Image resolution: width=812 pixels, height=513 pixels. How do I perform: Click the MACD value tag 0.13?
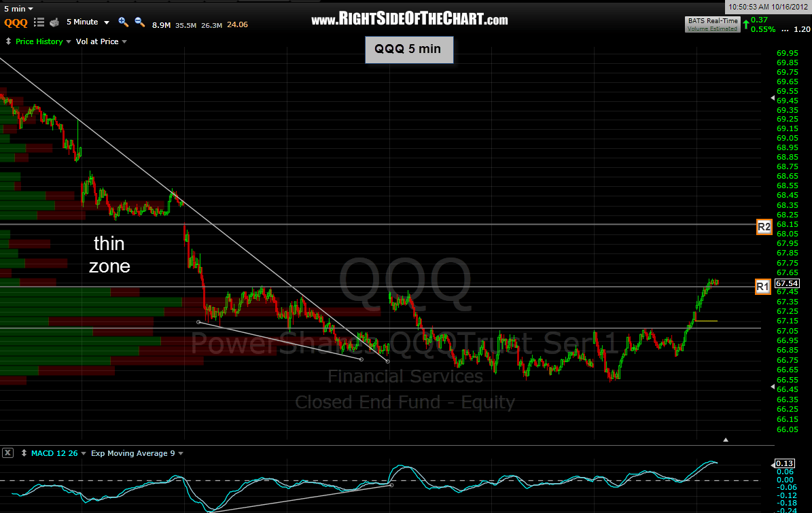pyautogui.click(x=785, y=463)
